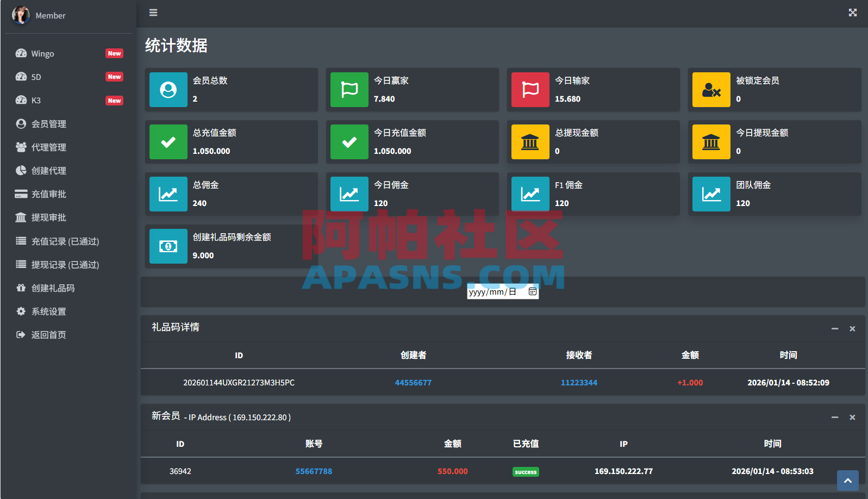This screenshot has height=499, width=868.
Task: Click the 今日充值金额 checkmark icon
Action: click(x=349, y=142)
